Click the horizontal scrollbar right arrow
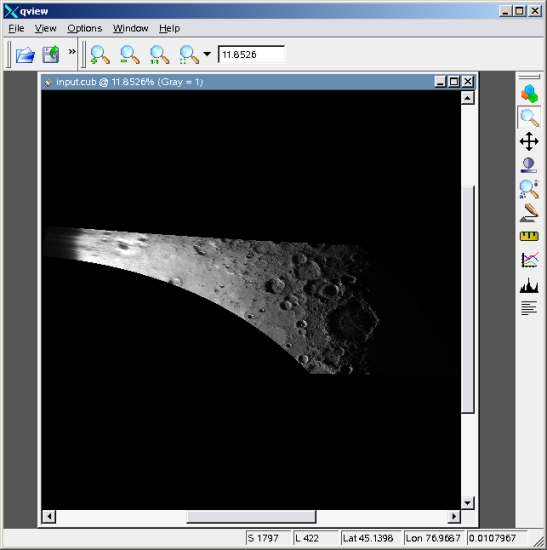The height and width of the screenshot is (550, 547). tap(454, 516)
